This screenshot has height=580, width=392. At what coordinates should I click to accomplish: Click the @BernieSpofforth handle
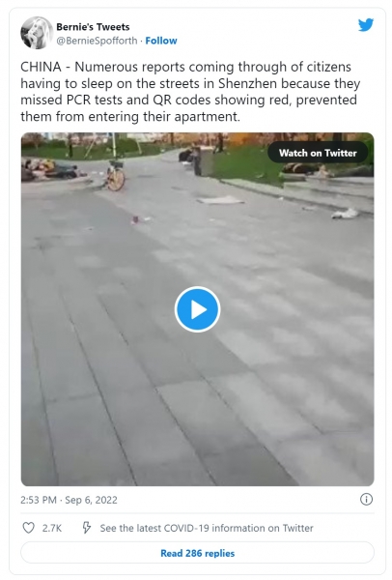(97, 41)
